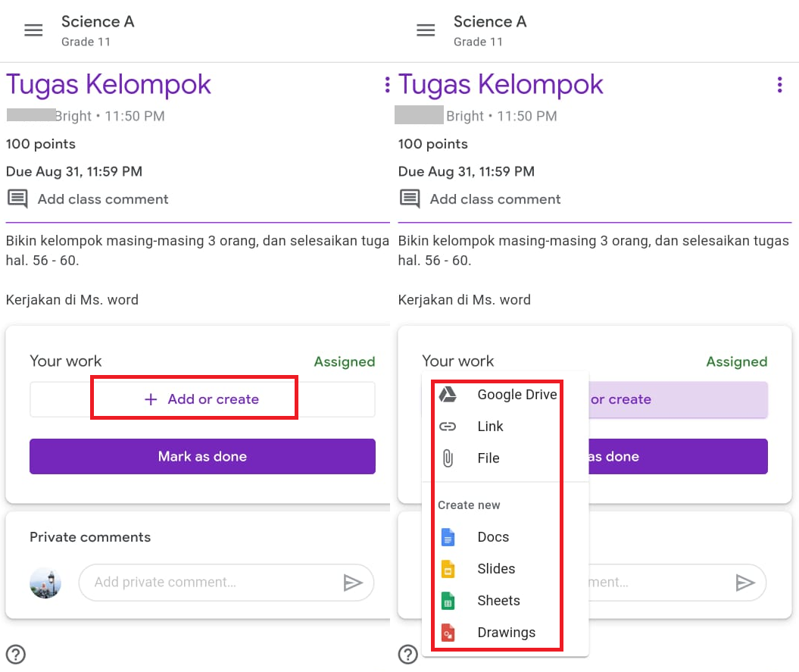Open three-dot menu beside Tugas Kelompok, left panel
This screenshot has height=672, width=799.
tap(387, 85)
